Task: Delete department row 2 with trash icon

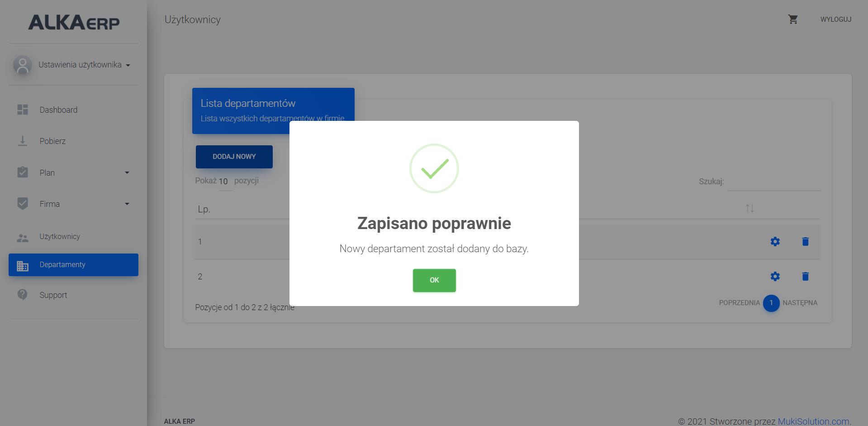Action: tap(805, 277)
